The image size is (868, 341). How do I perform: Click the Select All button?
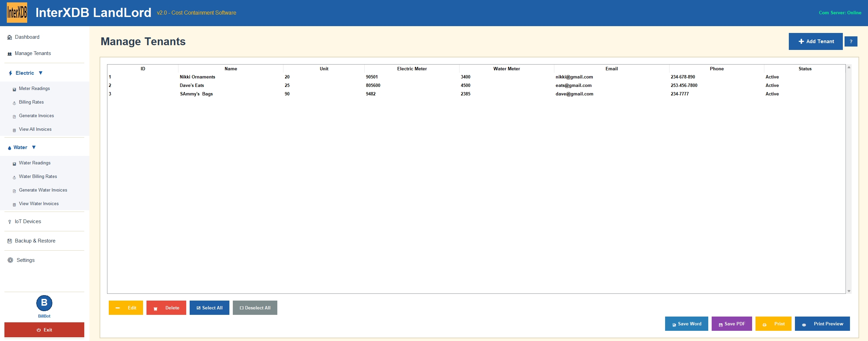209,308
